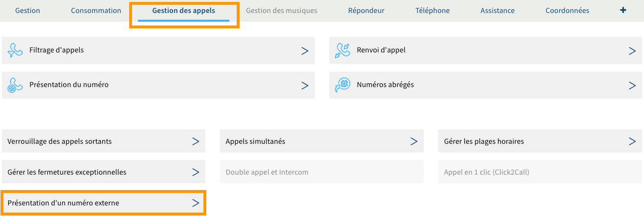Click arrow beside Filtrage d'appels
Image resolution: width=644 pixels, height=216 pixels.
click(x=305, y=51)
